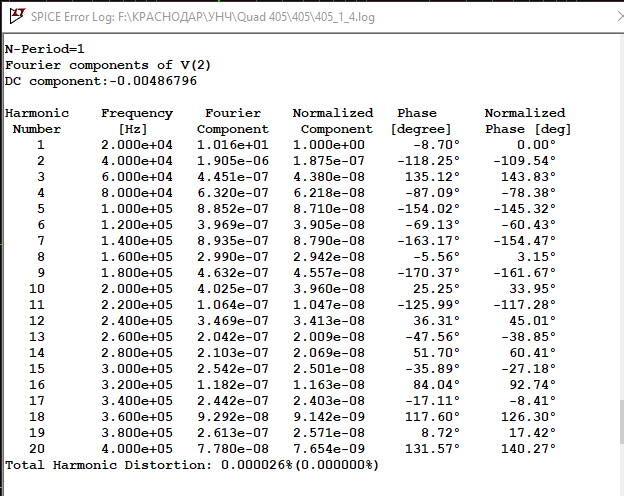Click the vertical scrollbar thumb of the log
The image size is (624, 496).
click(x=621, y=422)
